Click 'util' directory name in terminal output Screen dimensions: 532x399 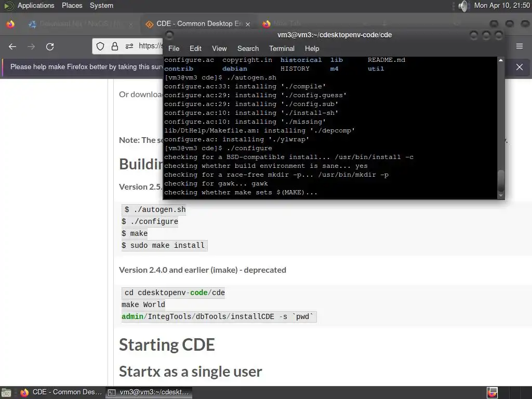376,69
